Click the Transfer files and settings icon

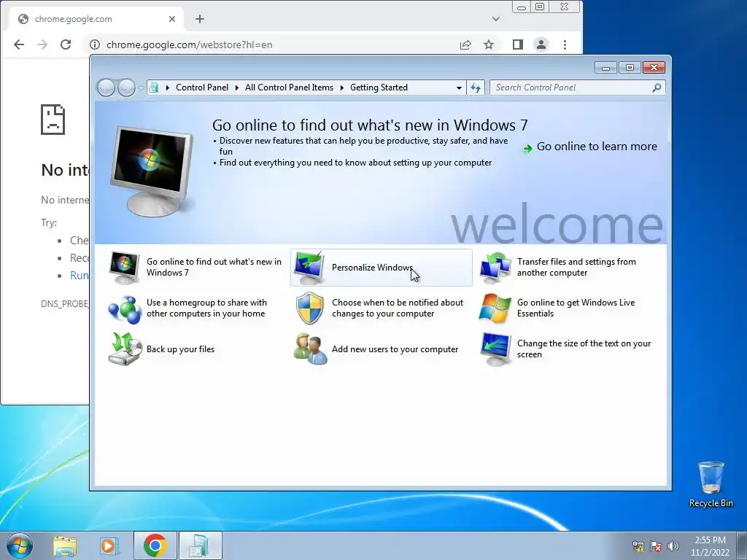click(x=495, y=268)
